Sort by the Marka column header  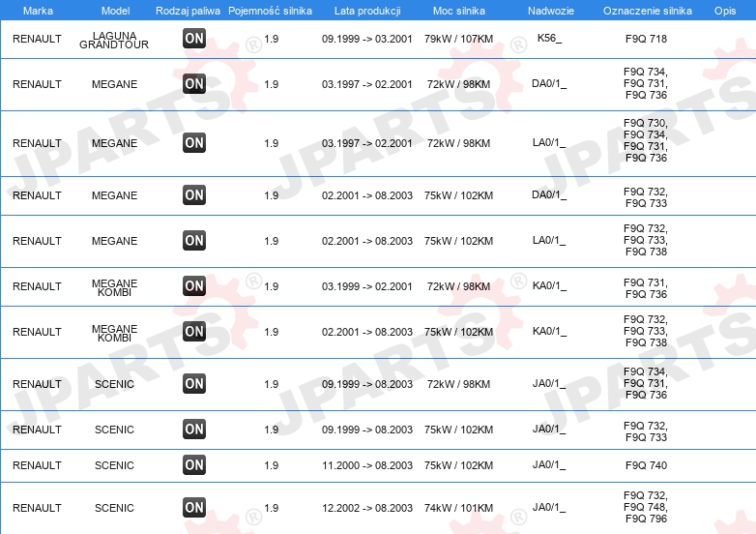[38, 11]
